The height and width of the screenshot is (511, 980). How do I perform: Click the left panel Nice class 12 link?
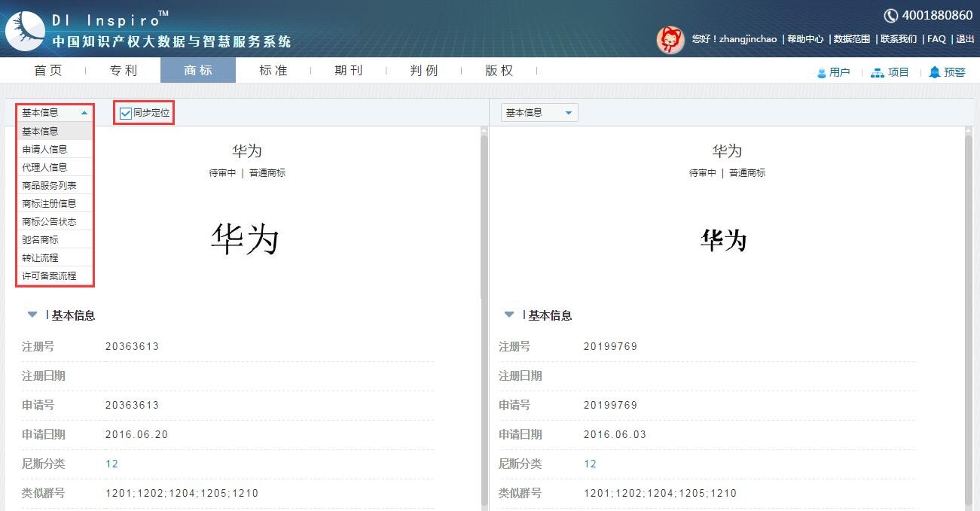[111, 464]
